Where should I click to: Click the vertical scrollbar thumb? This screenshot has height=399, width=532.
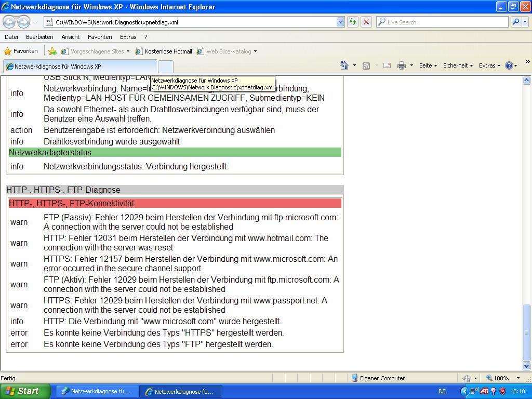pos(527,333)
